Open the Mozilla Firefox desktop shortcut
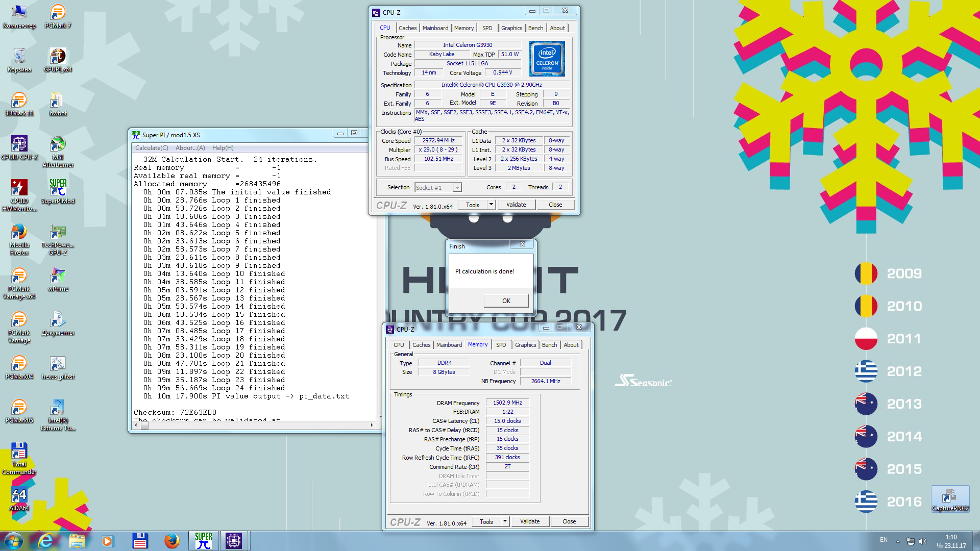 [19, 239]
